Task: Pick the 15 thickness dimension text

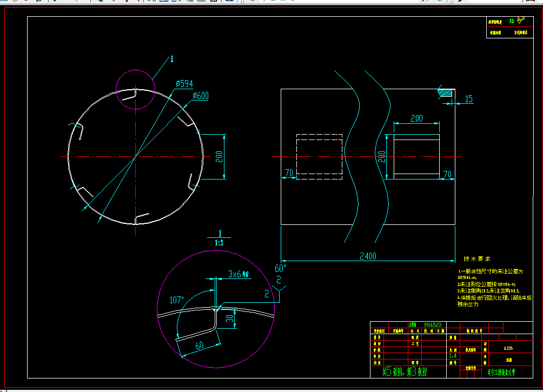Action: tap(468, 99)
